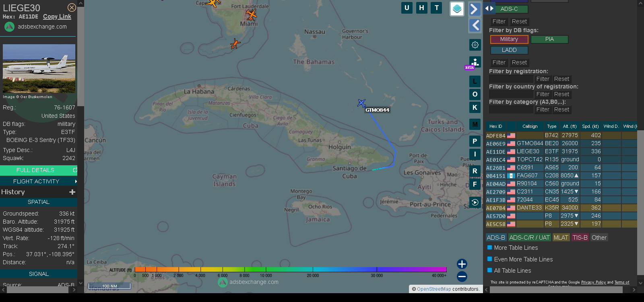Toggle the PIA DB flag filter

click(549, 39)
